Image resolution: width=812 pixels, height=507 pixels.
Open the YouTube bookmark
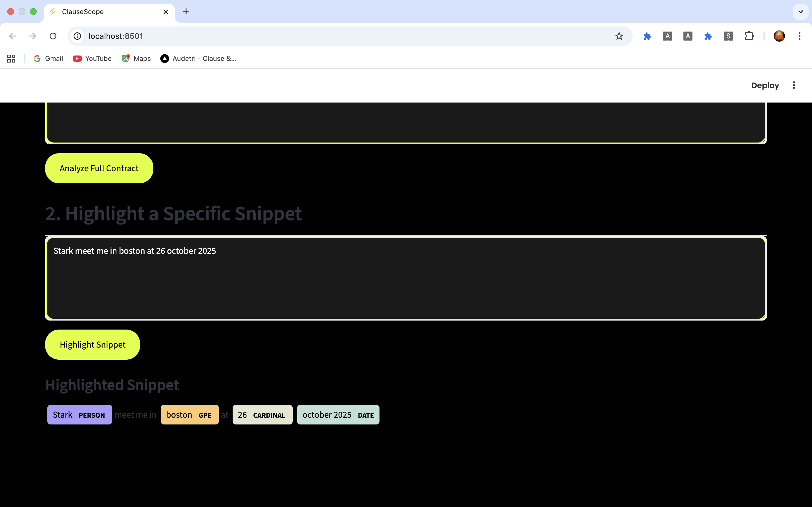[x=92, y=58]
